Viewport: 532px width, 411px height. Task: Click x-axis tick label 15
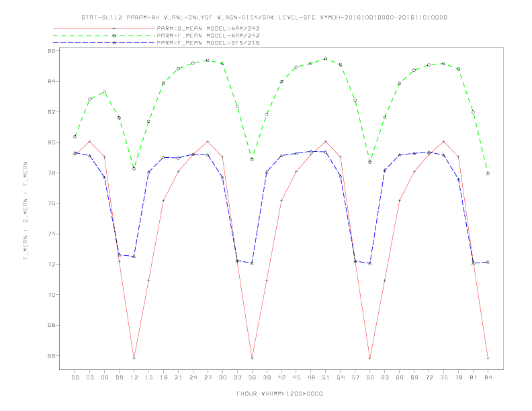(x=148, y=377)
